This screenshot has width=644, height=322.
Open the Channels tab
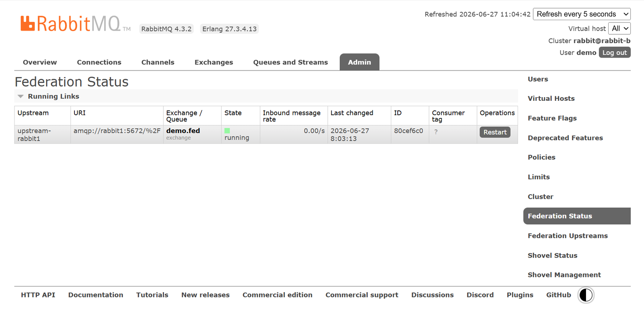(x=158, y=62)
